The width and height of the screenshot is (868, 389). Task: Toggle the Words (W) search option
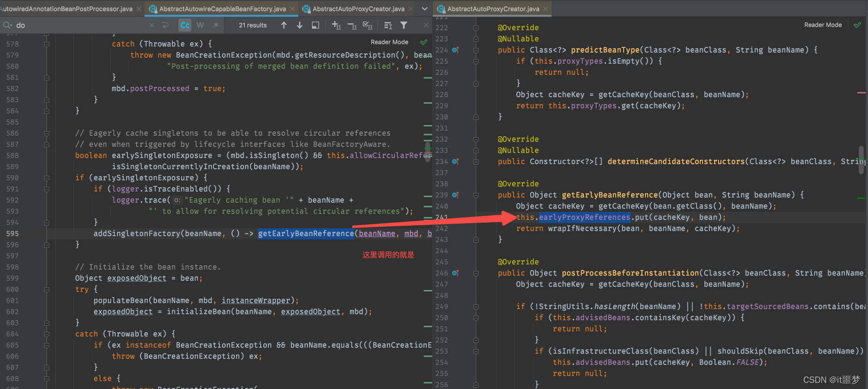click(200, 25)
